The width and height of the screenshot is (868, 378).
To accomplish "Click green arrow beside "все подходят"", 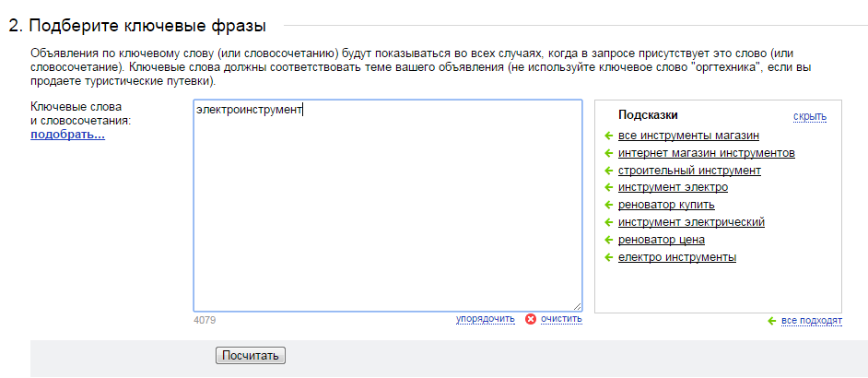I will 771,321.
